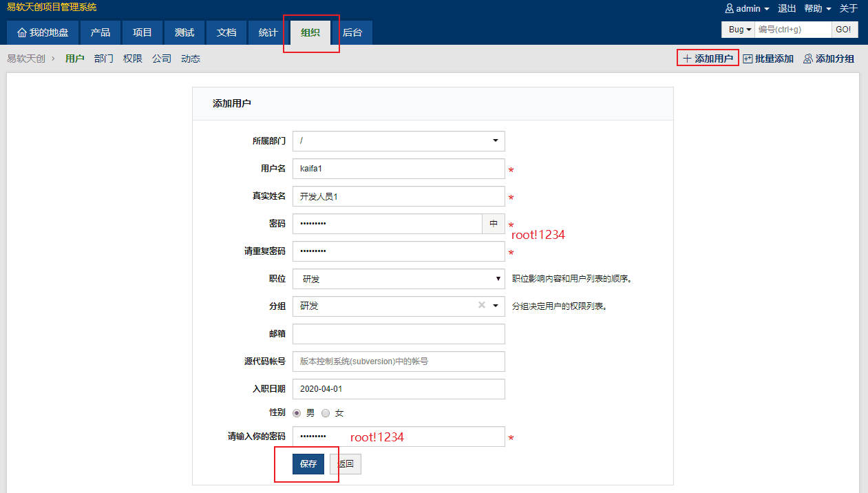The height and width of the screenshot is (493, 868).
Task: Switch to the 测试 tab
Action: point(184,32)
